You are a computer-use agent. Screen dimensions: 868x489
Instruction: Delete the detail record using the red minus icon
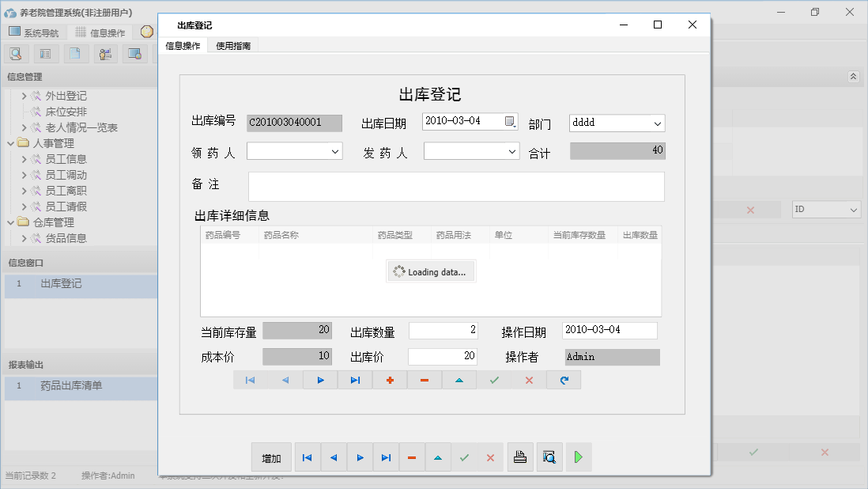[x=425, y=380]
